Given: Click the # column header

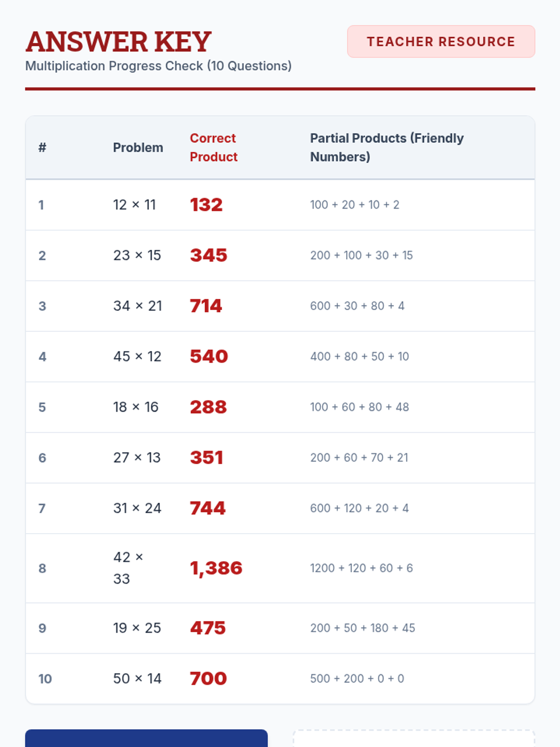Looking at the screenshot, I should 42,148.
